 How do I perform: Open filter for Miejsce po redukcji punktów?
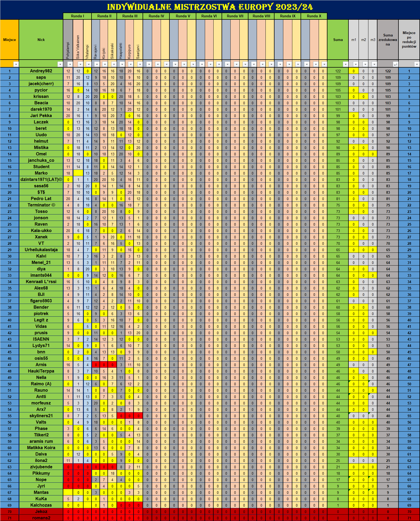417,64
